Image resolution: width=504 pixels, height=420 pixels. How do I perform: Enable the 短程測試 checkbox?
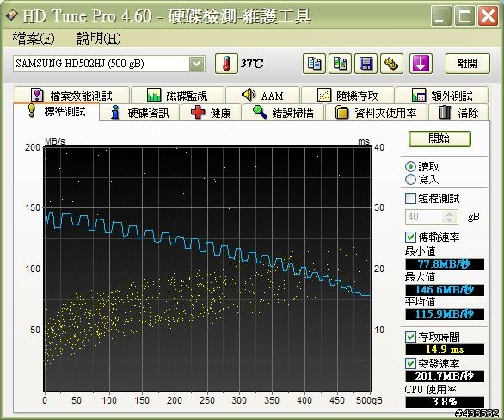(x=410, y=199)
